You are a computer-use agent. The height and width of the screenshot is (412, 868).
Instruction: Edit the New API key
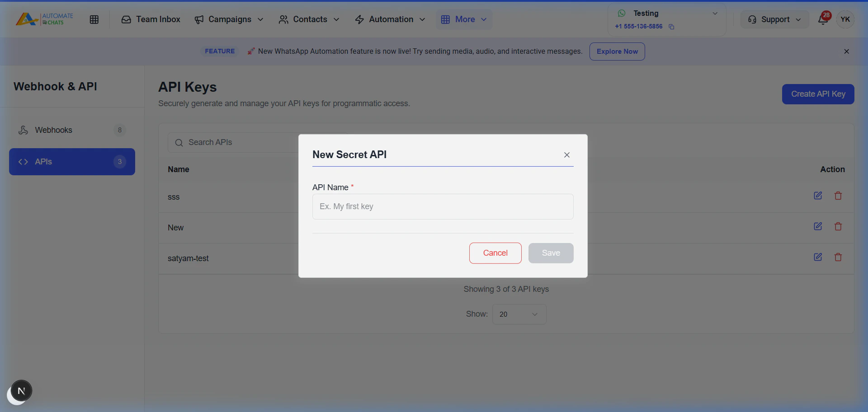818,226
